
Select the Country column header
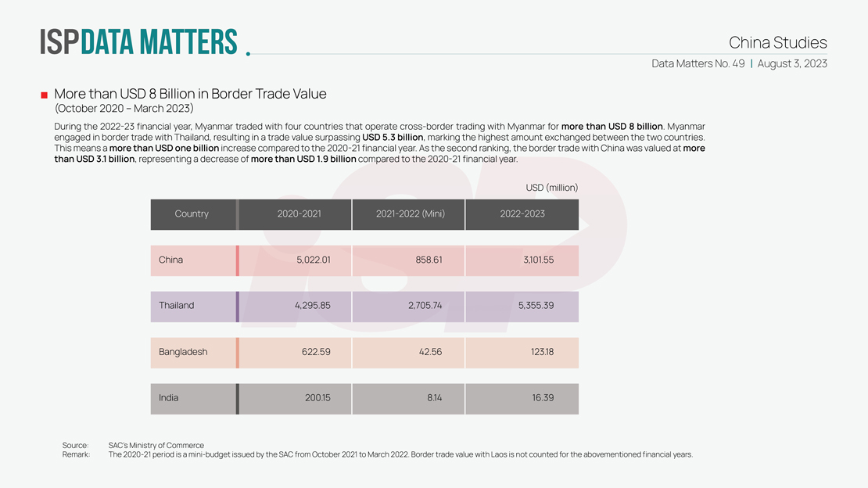click(192, 214)
